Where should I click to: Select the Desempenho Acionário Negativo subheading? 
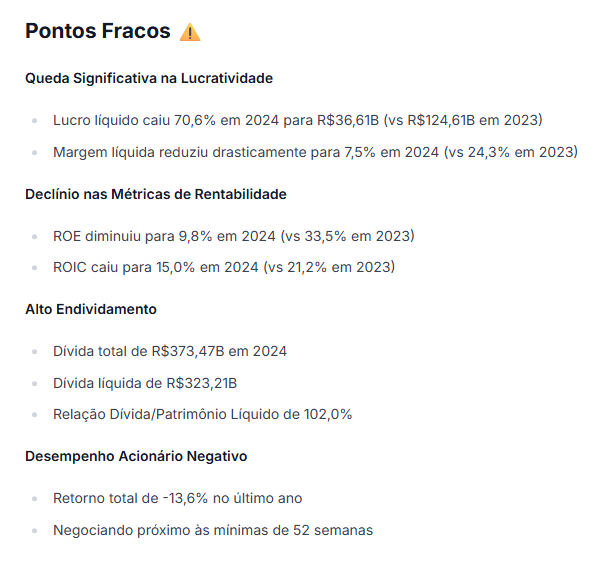[x=136, y=456]
